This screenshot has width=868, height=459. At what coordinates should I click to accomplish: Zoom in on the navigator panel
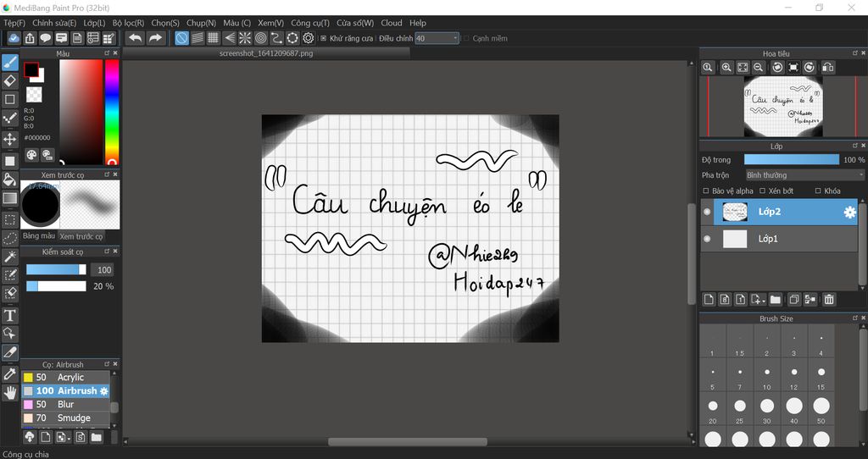pyautogui.click(x=726, y=68)
